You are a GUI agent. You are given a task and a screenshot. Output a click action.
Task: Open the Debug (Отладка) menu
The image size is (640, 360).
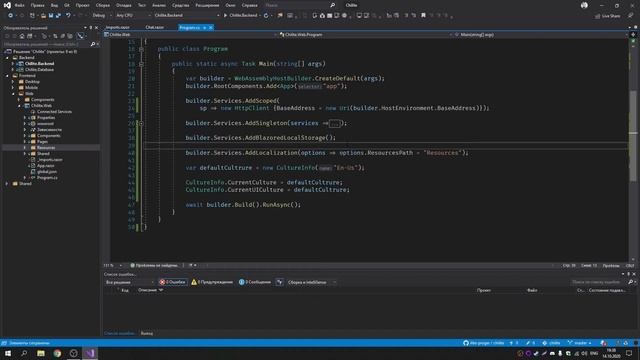[123, 5]
